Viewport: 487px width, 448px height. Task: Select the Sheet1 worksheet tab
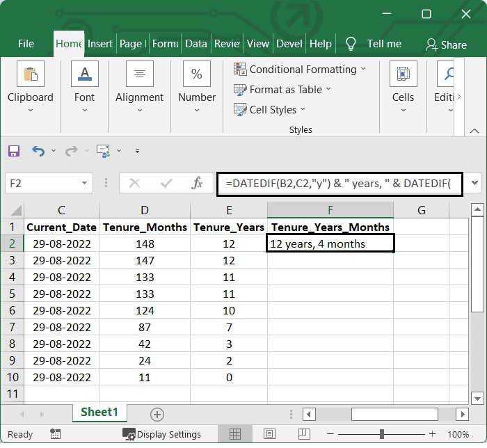(99, 413)
